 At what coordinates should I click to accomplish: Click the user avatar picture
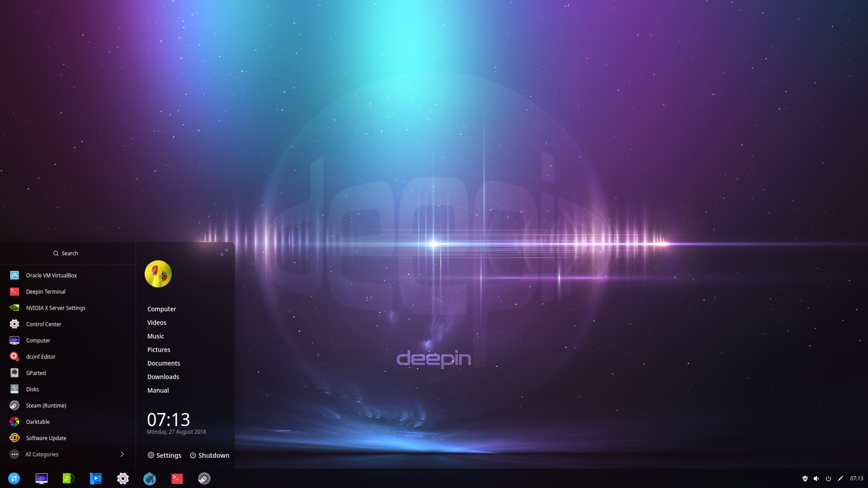click(x=158, y=274)
